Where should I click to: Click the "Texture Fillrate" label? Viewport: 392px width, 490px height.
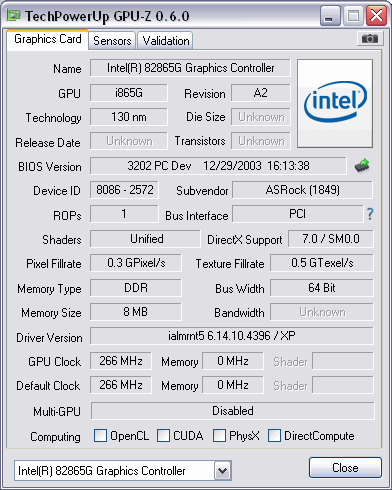coord(230,264)
